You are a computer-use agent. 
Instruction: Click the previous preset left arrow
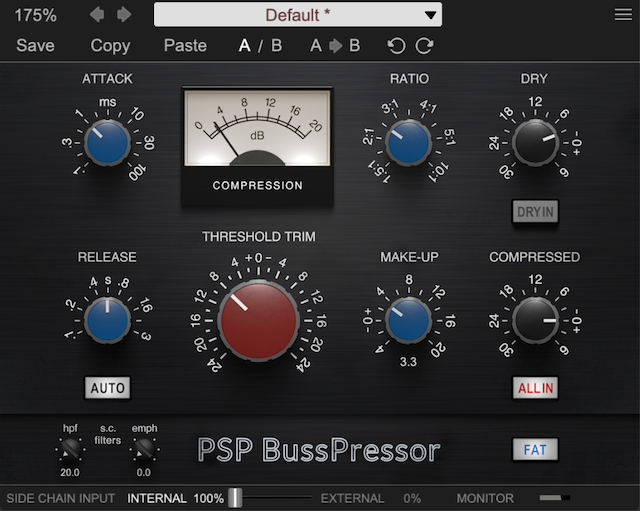97,15
